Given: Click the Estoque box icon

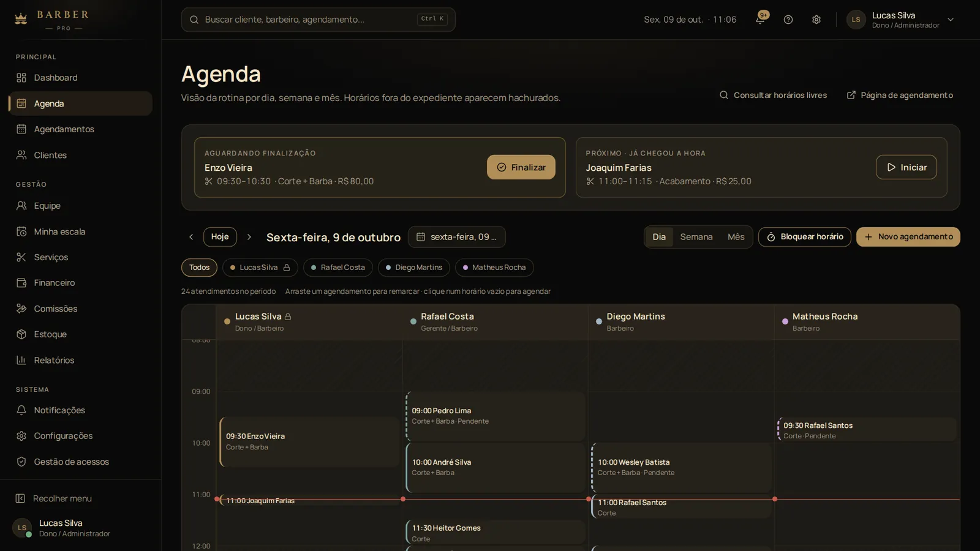Looking at the screenshot, I should click(x=21, y=334).
